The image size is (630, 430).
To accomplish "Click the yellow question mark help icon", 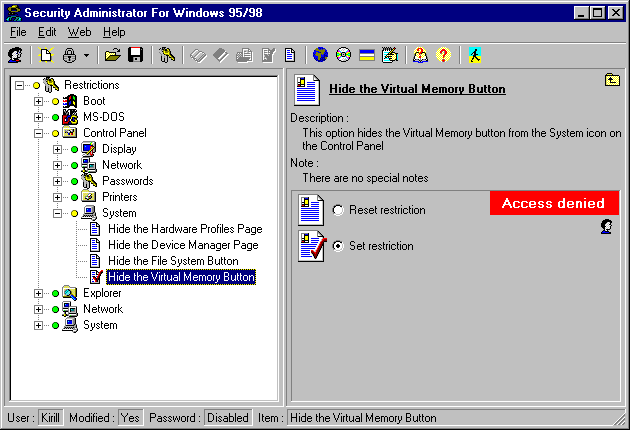I will 444,56.
